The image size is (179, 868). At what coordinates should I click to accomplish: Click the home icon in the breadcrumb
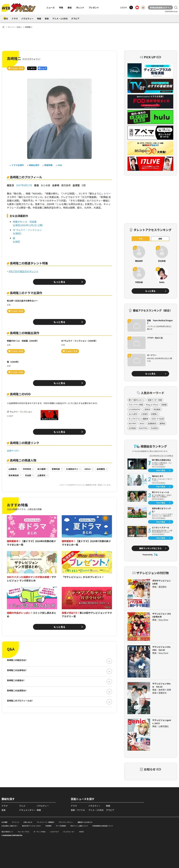point(3,27)
